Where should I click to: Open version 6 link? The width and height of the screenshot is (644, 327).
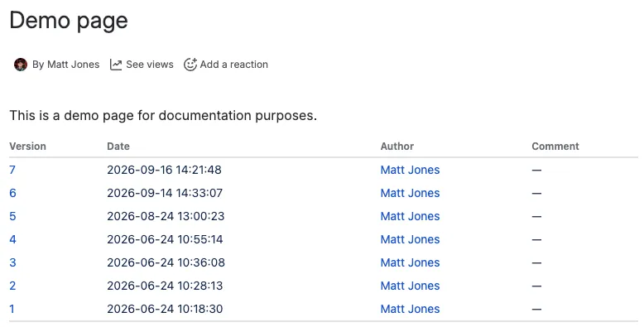(x=12, y=193)
